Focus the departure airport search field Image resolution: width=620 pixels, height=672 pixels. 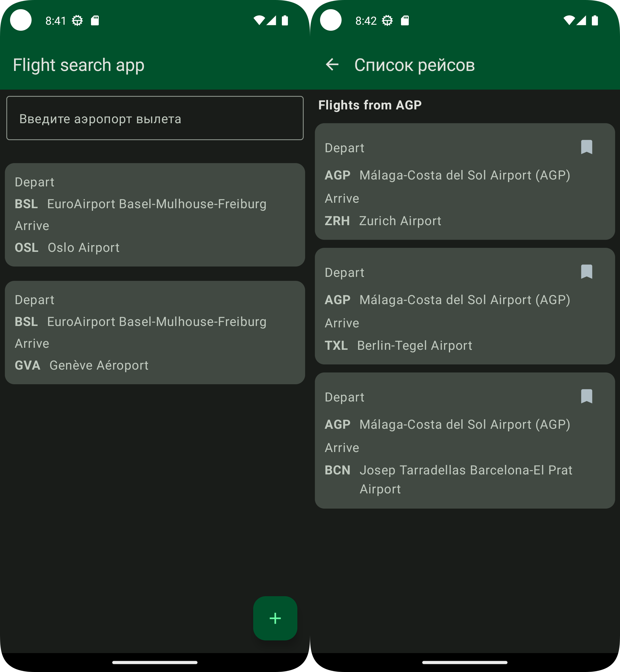(155, 119)
